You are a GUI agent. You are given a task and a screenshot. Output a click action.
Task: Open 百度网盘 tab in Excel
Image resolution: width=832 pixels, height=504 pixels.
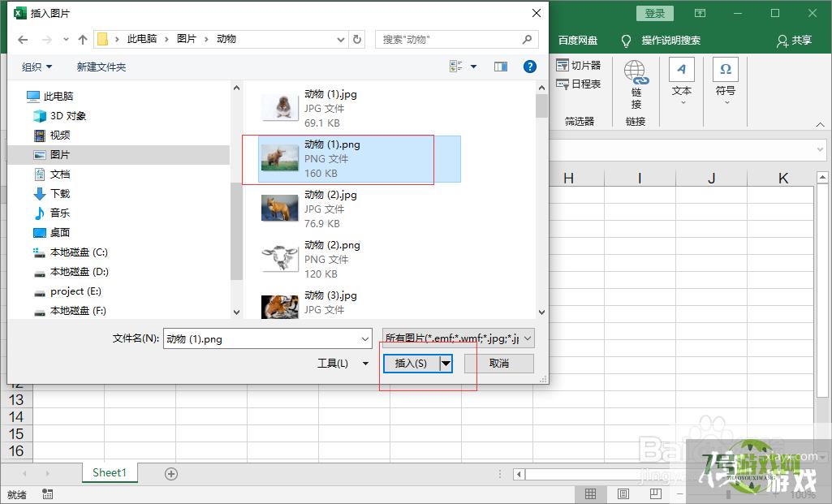tap(578, 41)
